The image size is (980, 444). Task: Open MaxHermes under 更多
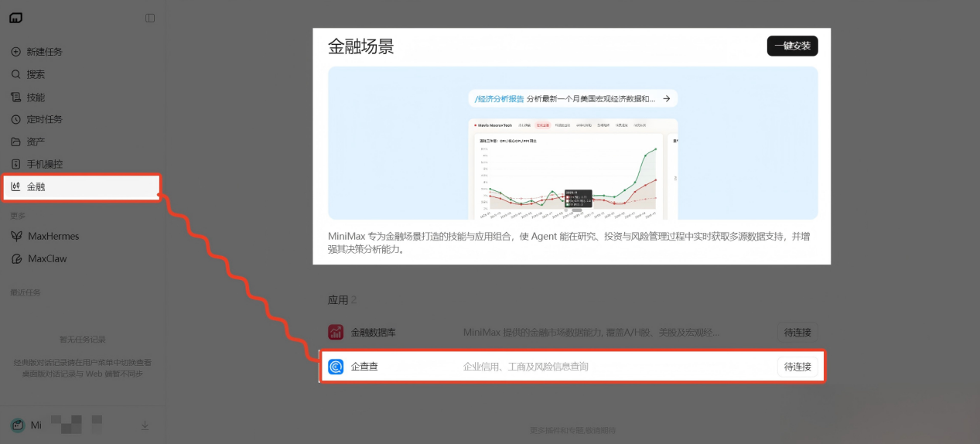45,236
